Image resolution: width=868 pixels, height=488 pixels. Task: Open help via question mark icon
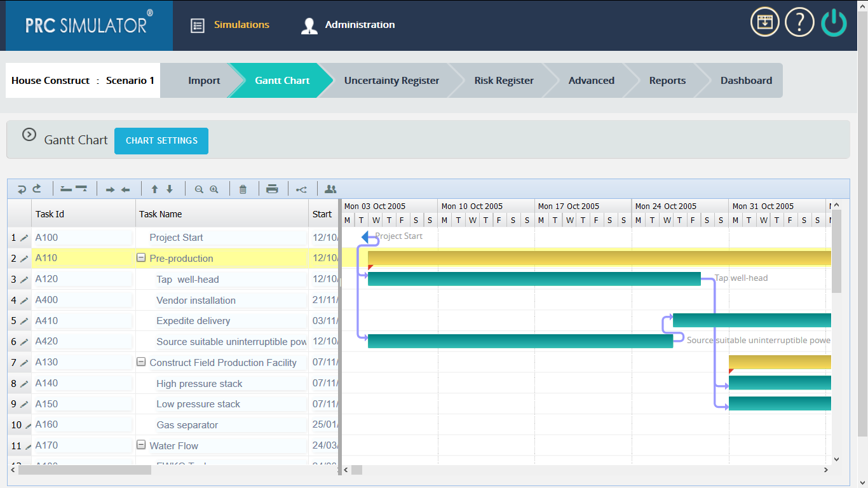point(799,23)
